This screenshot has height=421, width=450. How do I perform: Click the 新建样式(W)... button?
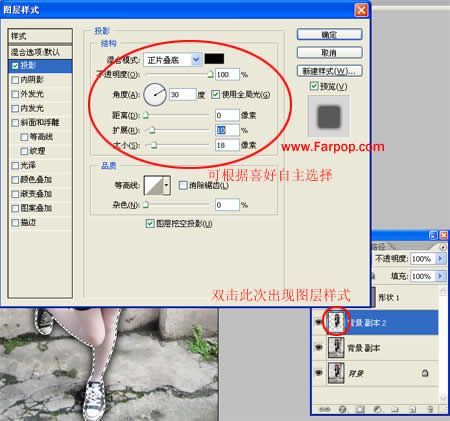pyautogui.click(x=329, y=71)
